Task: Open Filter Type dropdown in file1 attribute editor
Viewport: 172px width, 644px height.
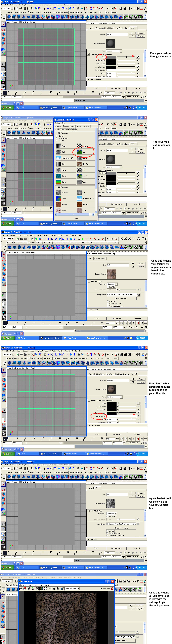Action: click(116, 284)
